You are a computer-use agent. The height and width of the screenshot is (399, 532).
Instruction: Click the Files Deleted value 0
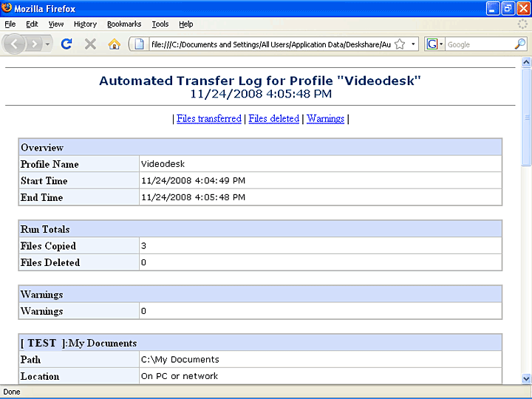[143, 262]
